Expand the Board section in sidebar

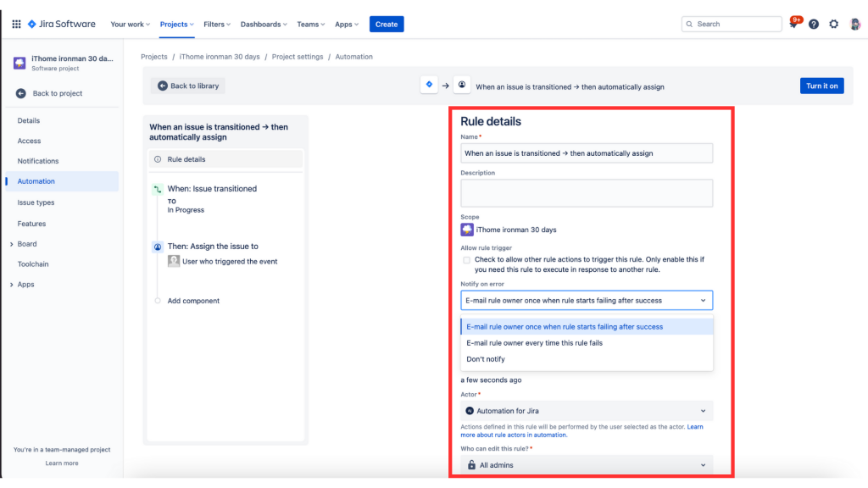click(12, 244)
